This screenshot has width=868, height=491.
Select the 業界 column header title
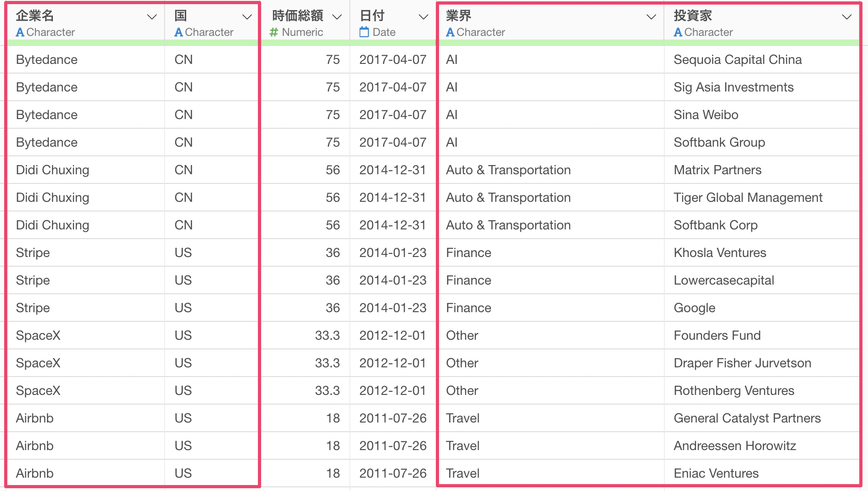[x=459, y=16]
